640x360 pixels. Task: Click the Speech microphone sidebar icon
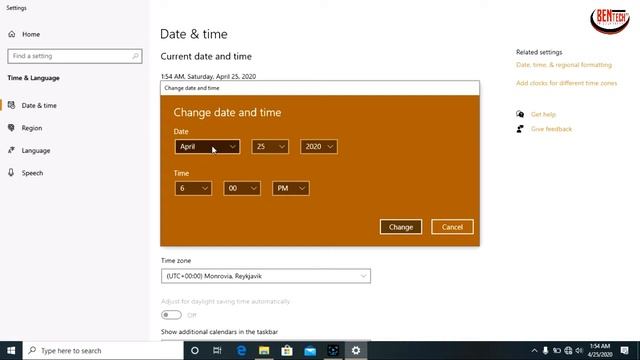click(x=11, y=173)
